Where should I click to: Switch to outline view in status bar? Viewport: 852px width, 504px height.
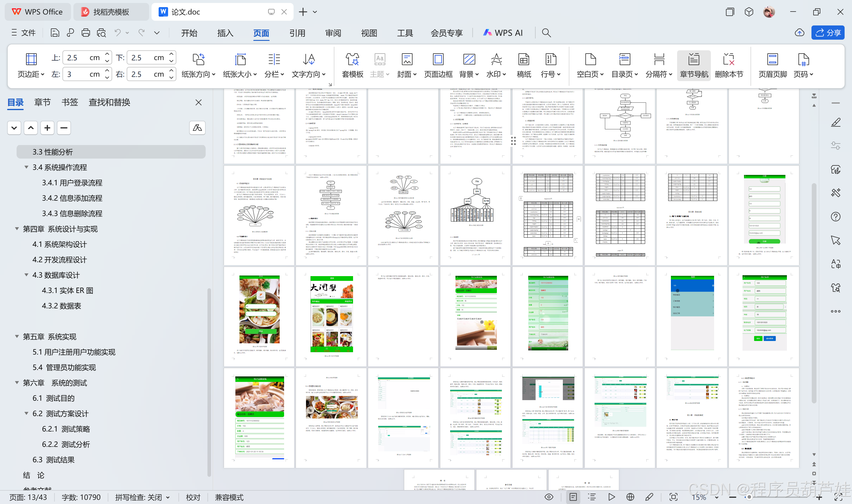click(x=592, y=497)
